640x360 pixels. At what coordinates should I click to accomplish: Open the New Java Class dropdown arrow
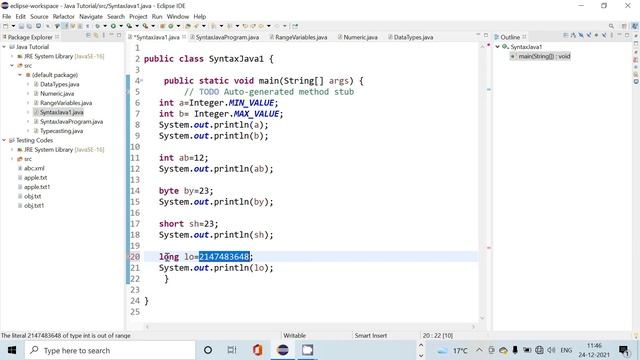[178, 26]
